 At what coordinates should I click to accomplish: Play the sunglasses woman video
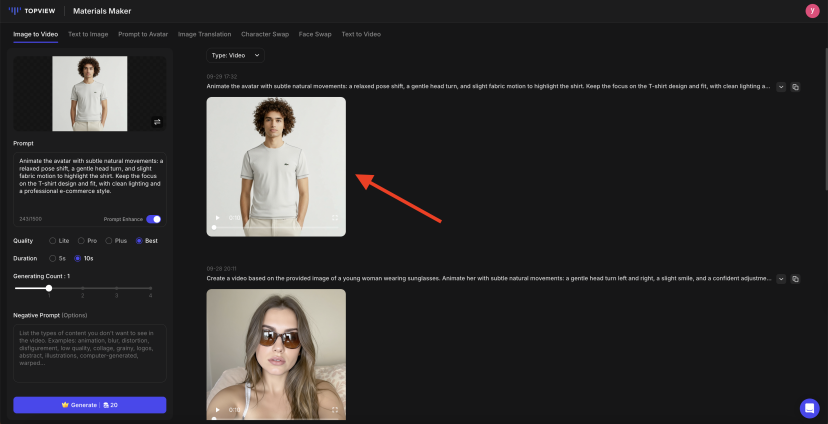tap(218, 409)
